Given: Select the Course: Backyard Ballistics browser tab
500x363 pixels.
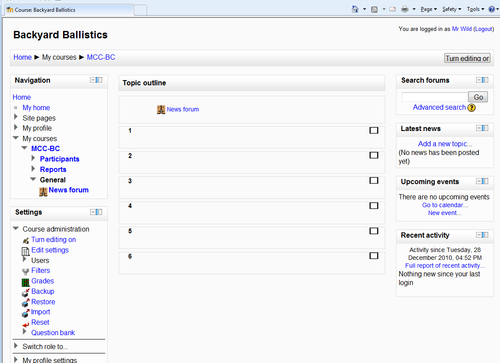Looking at the screenshot, I should pyautogui.click(x=69, y=10).
